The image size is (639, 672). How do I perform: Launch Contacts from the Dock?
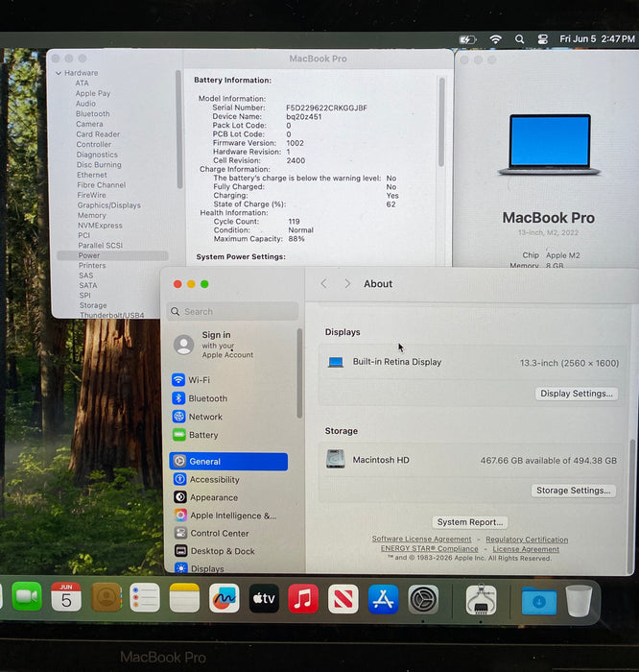pyautogui.click(x=106, y=596)
